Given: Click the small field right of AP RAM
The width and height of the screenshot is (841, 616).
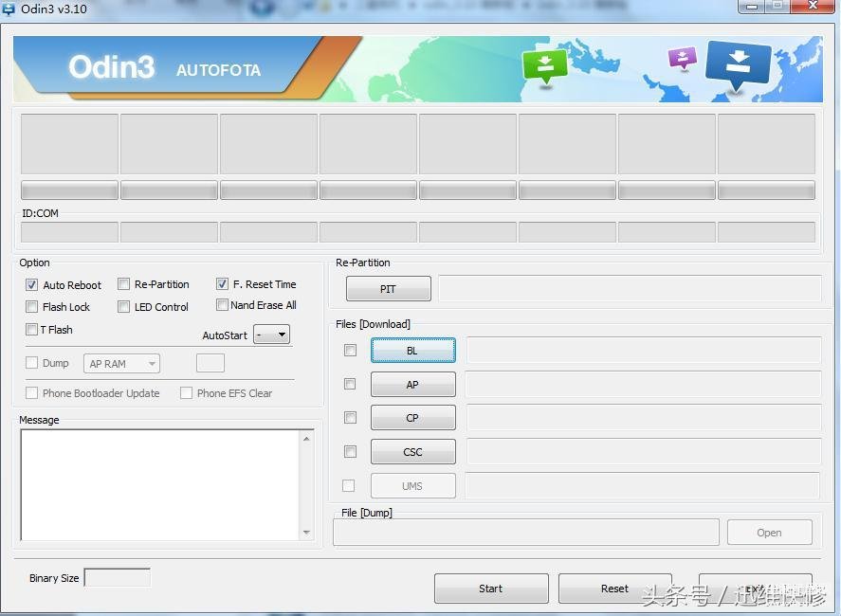Looking at the screenshot, I should (210, 363).
